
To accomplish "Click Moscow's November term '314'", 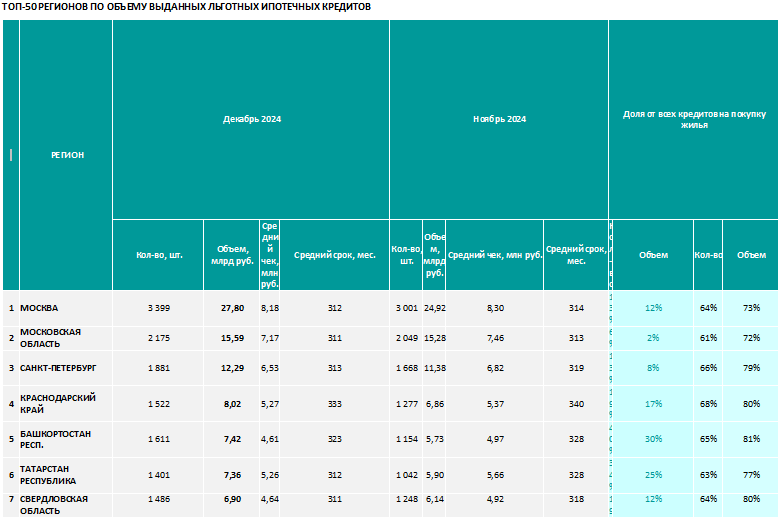I will coord(576,308).
